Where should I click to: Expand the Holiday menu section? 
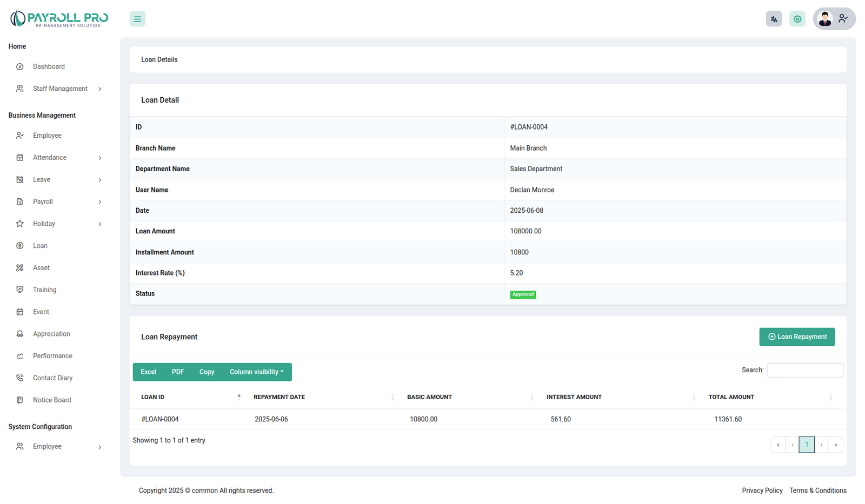100,224
